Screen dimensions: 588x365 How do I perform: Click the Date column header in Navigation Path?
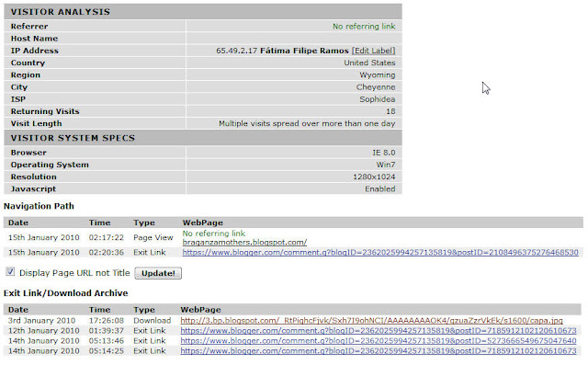(18, 222)
